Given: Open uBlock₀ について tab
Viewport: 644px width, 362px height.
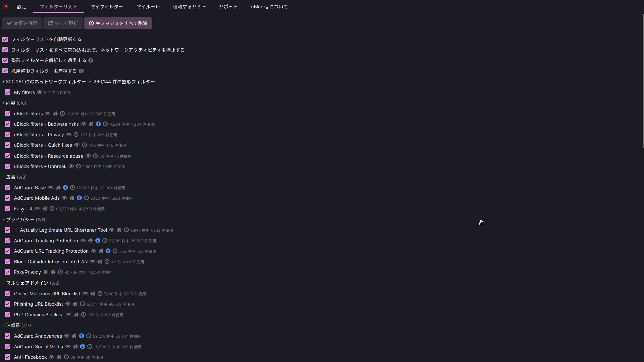Looking at the screenshot, I should point(269,7).
